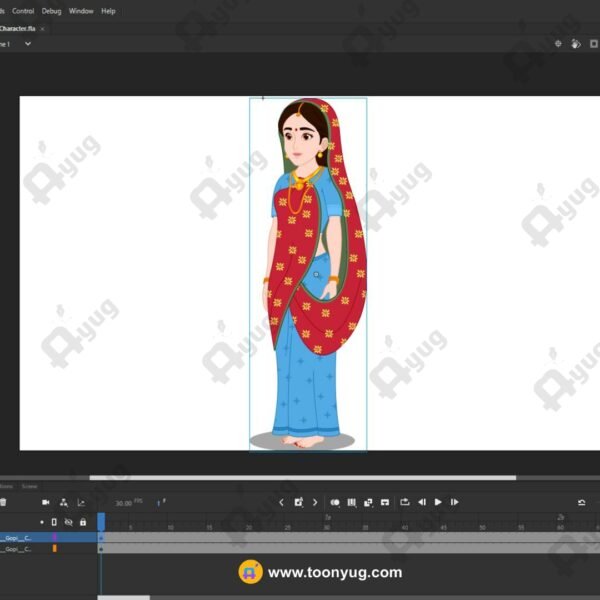Center the stage using crosshair icon
The height and width of the screenshot is (600, 600).
[x=558, y=44]
